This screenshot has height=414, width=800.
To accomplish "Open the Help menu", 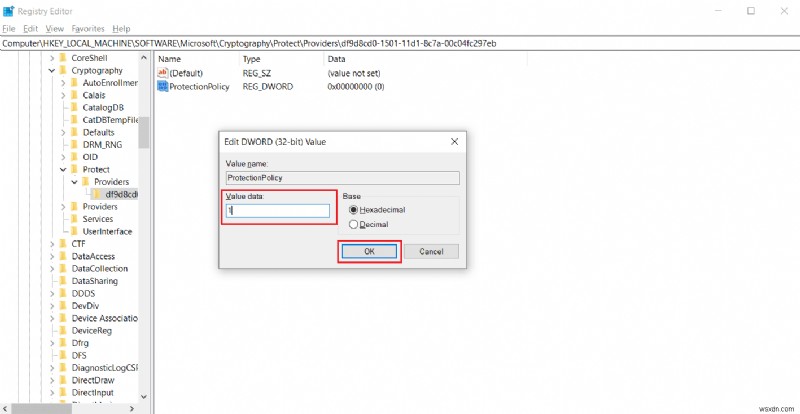I will click(121, 29).
